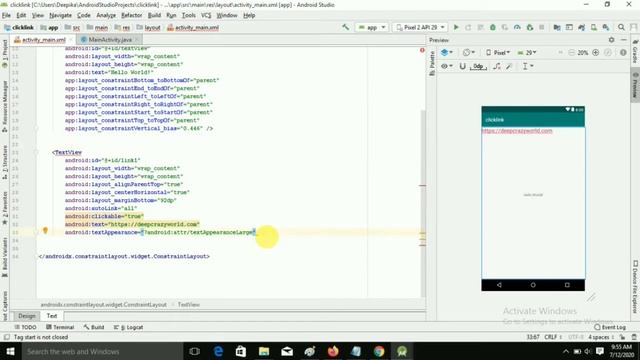Screen dimensions: 640x360
Task: Click the TextView breadcrumb at editor bottom
Action: 189,304
